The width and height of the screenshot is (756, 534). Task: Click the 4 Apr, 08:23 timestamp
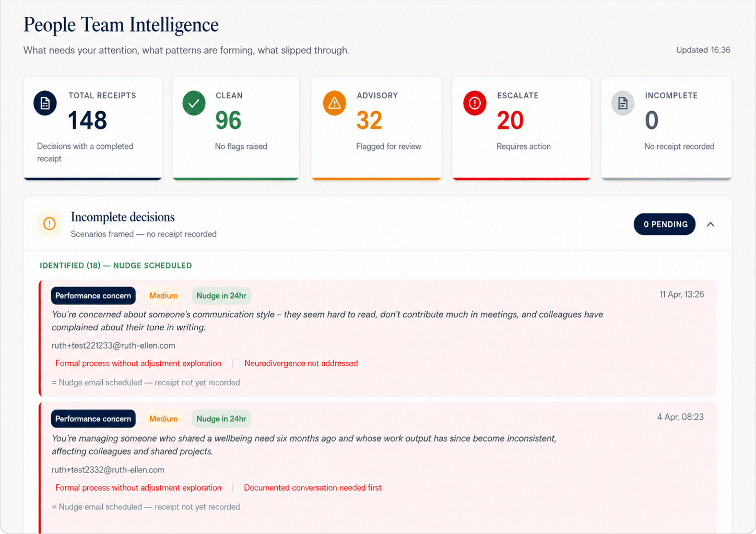click(680, 417)
